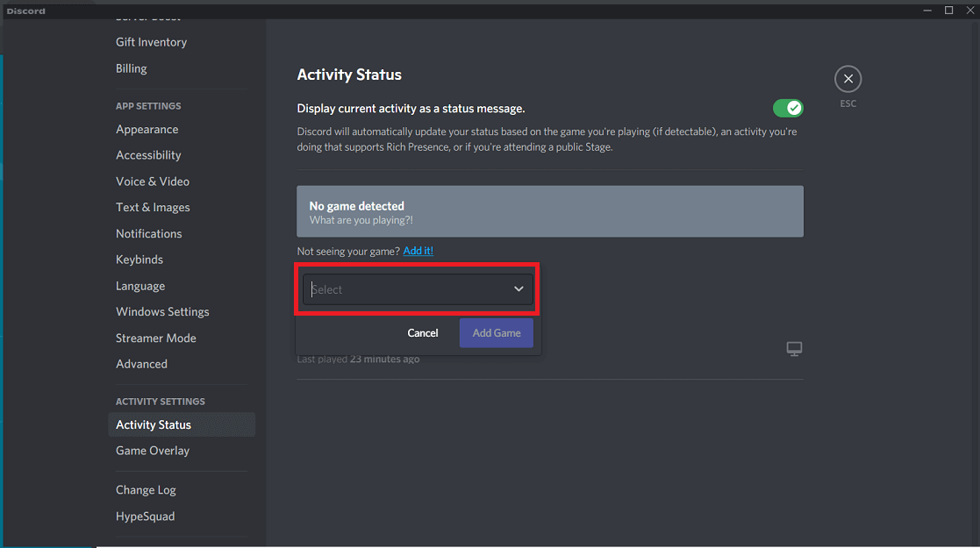This screenshot has width=980, height=548.
Task: Click the Add Game button
Action: (x=497, y=333)
